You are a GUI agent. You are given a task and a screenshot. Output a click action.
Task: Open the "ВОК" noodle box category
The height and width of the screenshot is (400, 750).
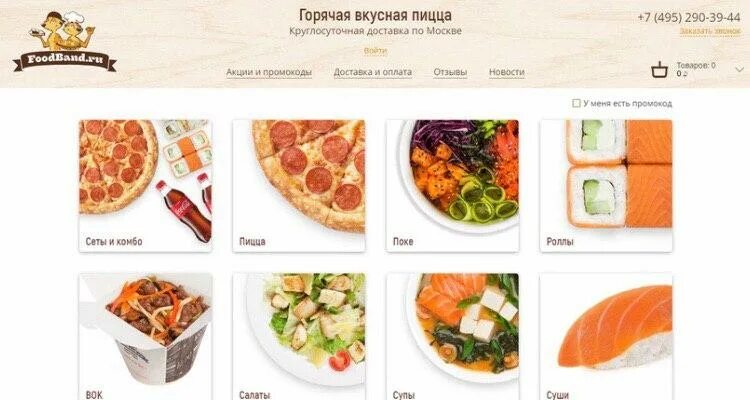[145, 337]
